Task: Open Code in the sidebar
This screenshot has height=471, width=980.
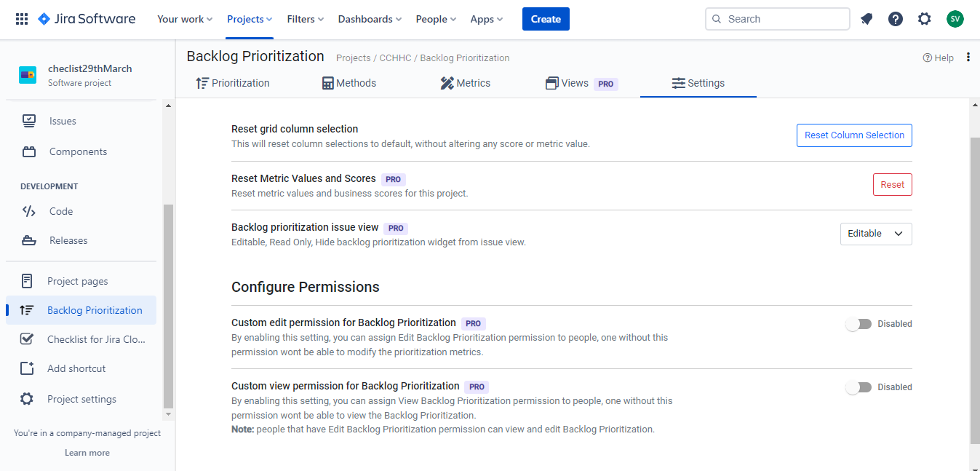Action: point(61,211)
